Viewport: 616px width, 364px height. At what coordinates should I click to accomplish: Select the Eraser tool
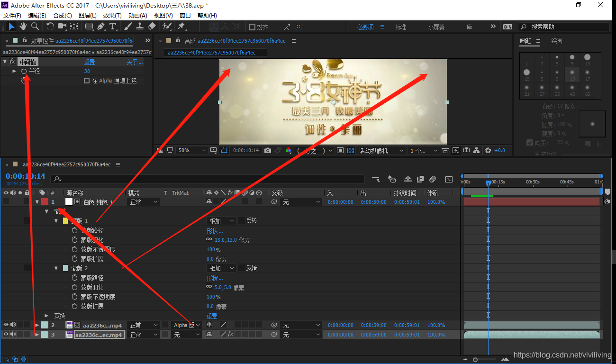click(152, 27)
